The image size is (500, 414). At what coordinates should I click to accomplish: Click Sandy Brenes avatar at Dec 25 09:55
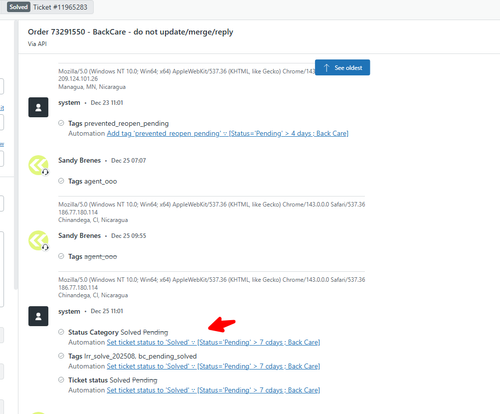(38, 240)
